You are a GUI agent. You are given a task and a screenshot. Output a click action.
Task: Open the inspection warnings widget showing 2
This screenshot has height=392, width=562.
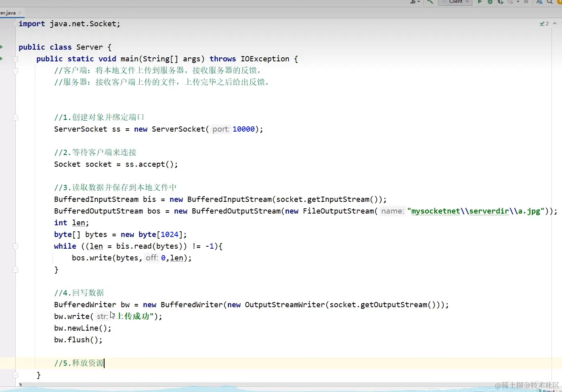(544, 24)
